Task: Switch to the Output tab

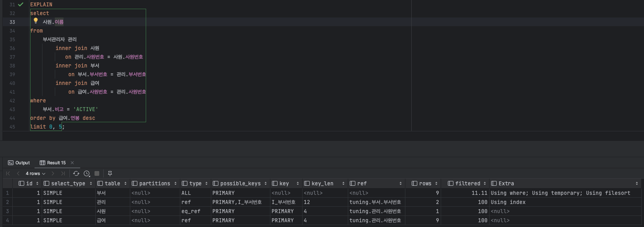Action: coord(19,163)
